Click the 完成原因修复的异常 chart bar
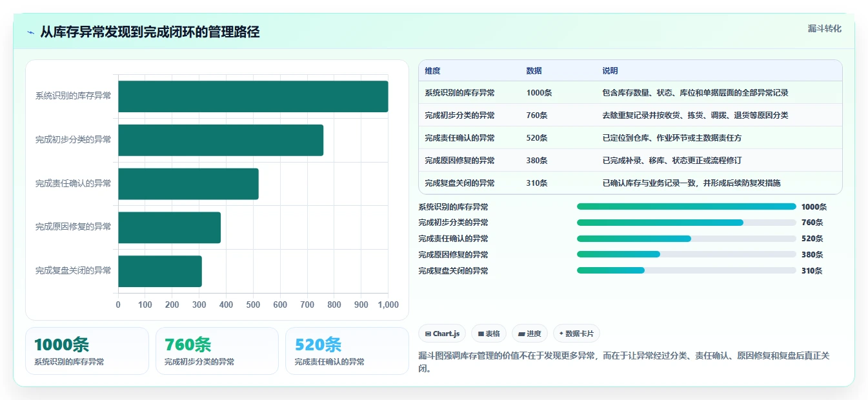868x400 pixels. pyautogui.click(x=169, y=227)
